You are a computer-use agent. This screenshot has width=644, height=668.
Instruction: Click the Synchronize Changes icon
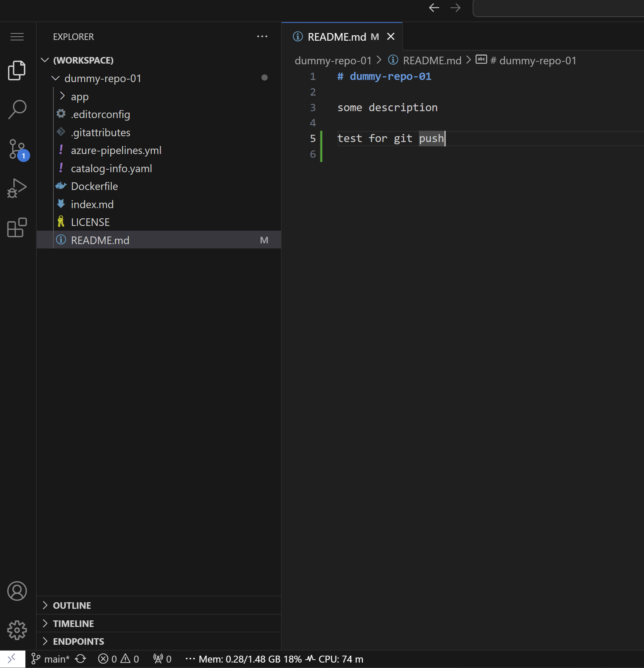pos(81,659)
